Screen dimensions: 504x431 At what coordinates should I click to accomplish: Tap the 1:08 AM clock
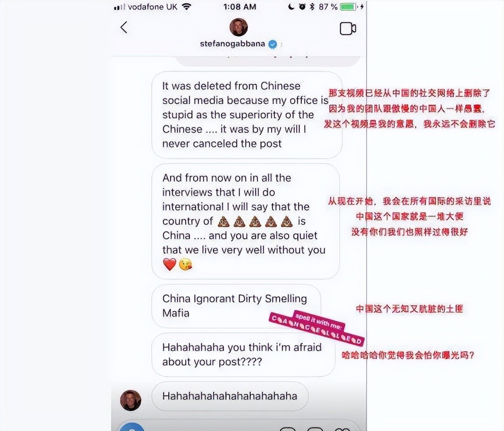coord(240,7)
